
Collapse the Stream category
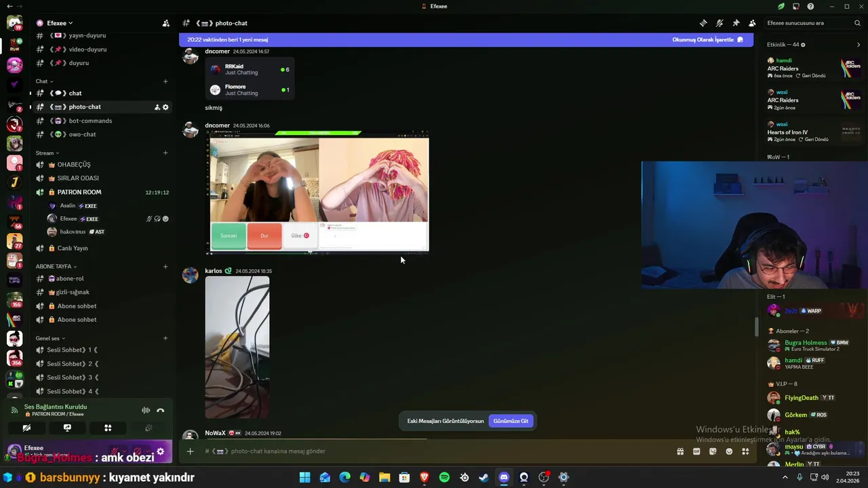click(47, 153)
